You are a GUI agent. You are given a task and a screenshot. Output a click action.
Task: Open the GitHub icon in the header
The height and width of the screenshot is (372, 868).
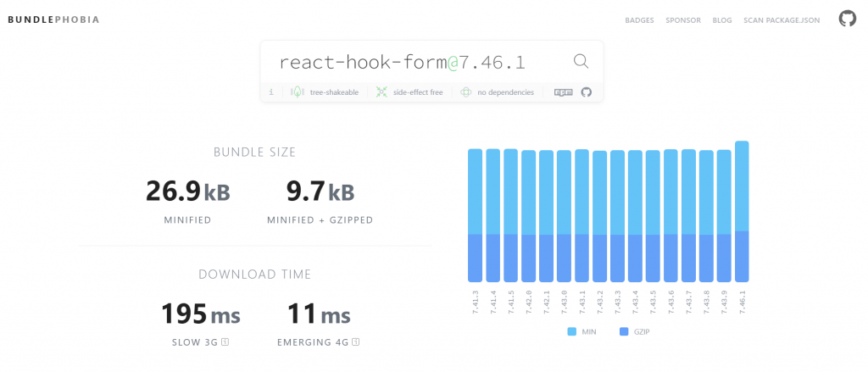pos(847,19)
